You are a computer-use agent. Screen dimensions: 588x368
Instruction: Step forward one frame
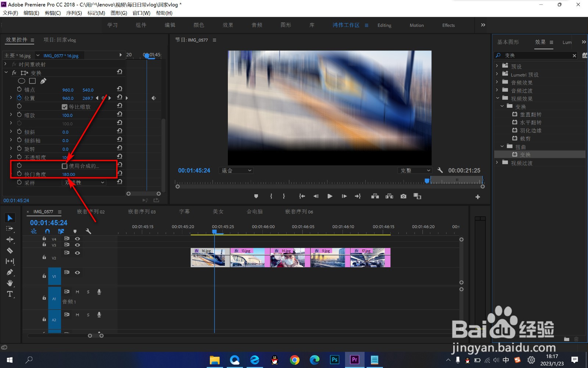[344, 196]
